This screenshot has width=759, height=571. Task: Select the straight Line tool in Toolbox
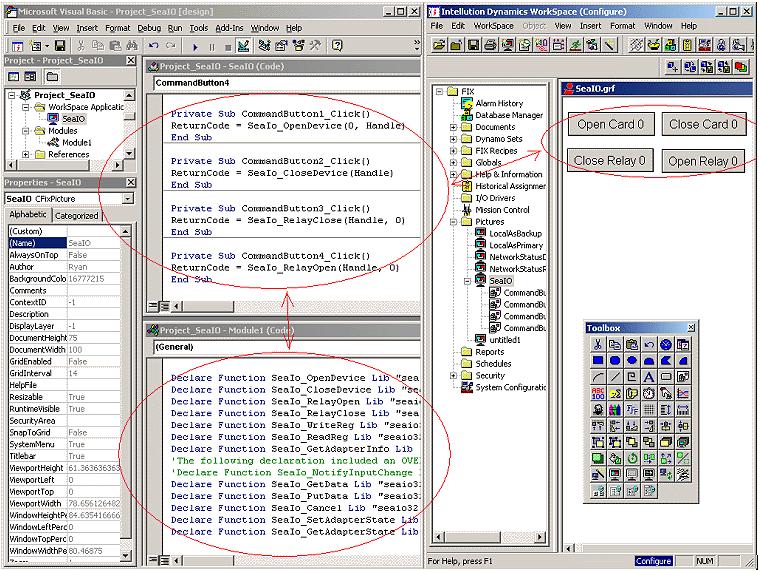pyautogui.click(x=615, y=377)
